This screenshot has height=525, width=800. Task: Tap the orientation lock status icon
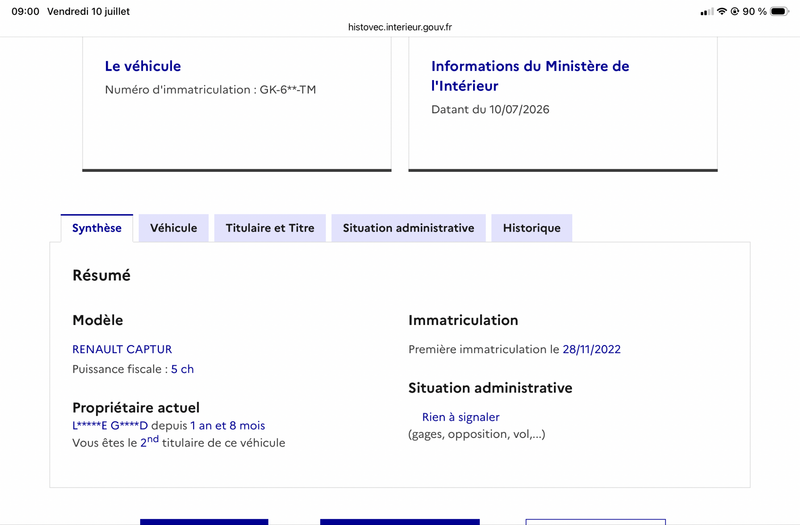coord(735,11)
